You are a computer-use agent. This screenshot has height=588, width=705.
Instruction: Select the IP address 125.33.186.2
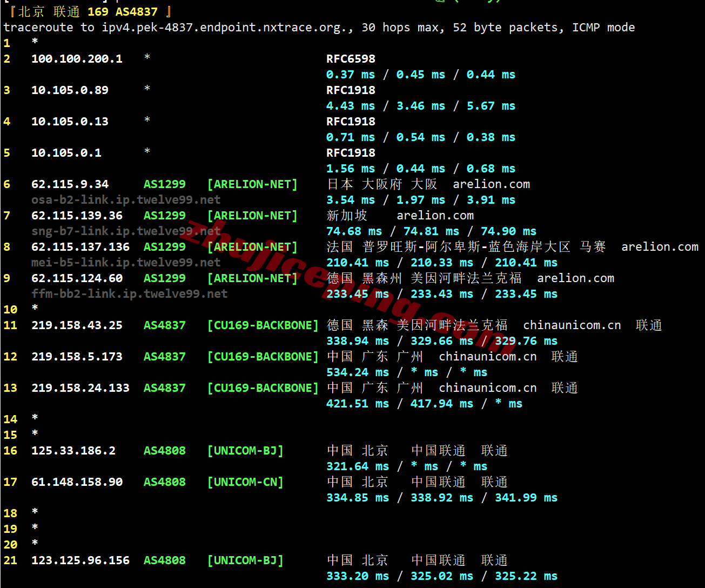coord(73,451)
